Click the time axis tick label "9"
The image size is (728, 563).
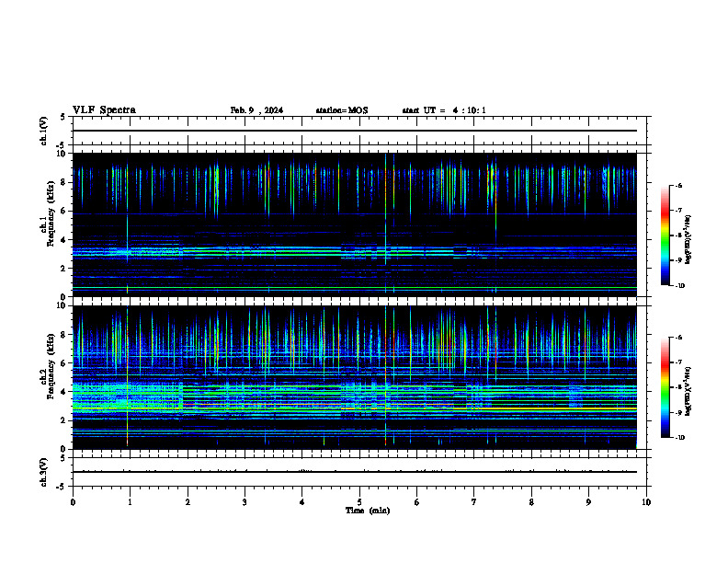point(588,502)
